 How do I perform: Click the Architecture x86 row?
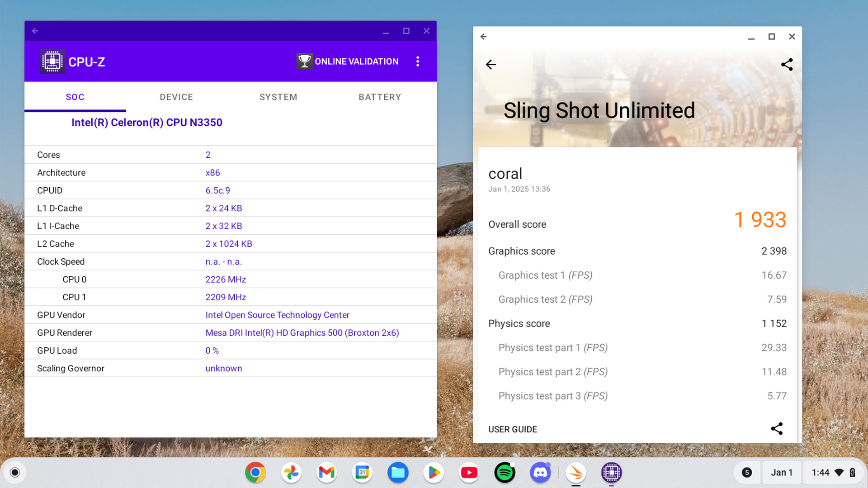[231, 172]
